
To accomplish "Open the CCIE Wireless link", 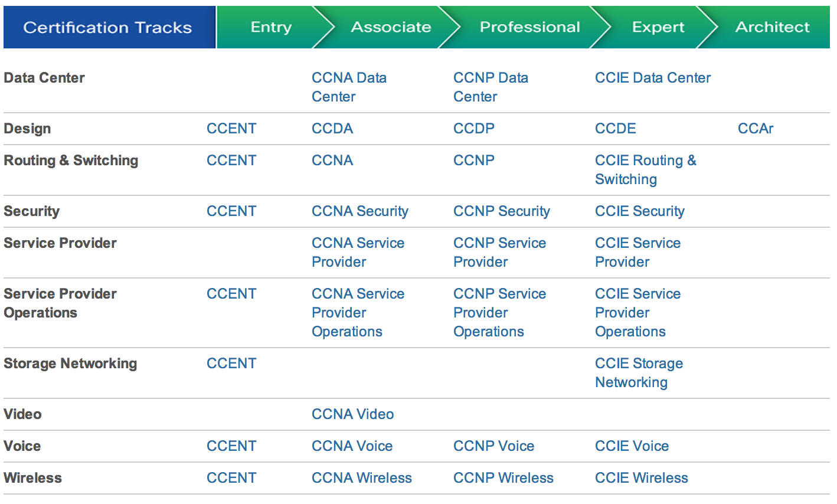I will coord(641,478).
